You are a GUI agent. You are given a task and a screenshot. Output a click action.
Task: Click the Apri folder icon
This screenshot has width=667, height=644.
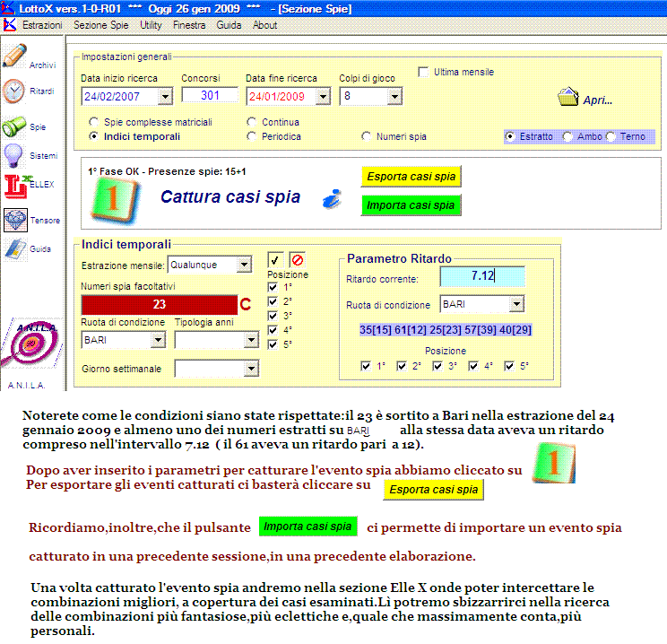point(567,97)
